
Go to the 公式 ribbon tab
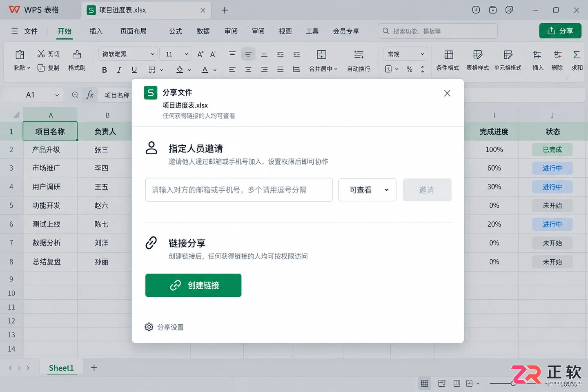(176, 31)
